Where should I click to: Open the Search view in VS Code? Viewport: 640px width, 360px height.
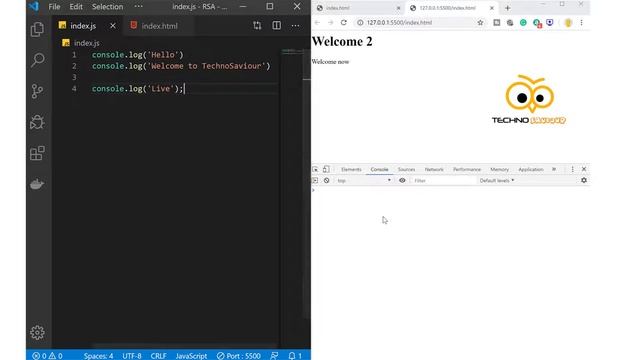(37, 60)
